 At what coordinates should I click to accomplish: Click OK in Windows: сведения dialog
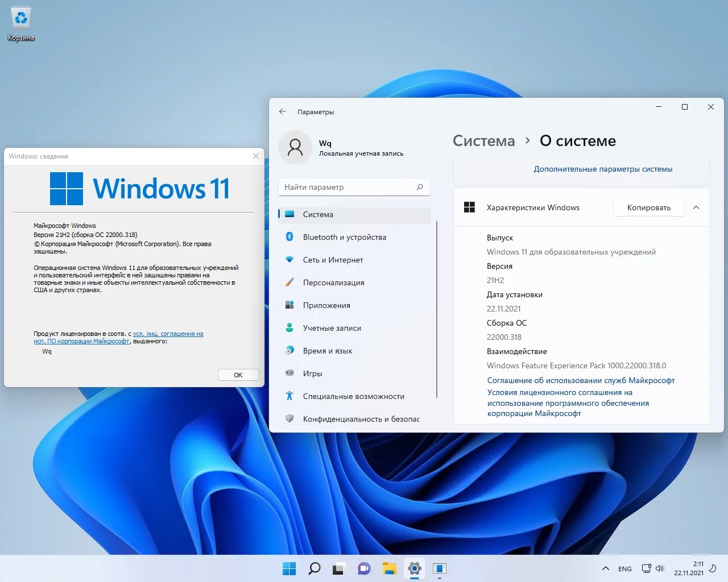pos(238,375)
